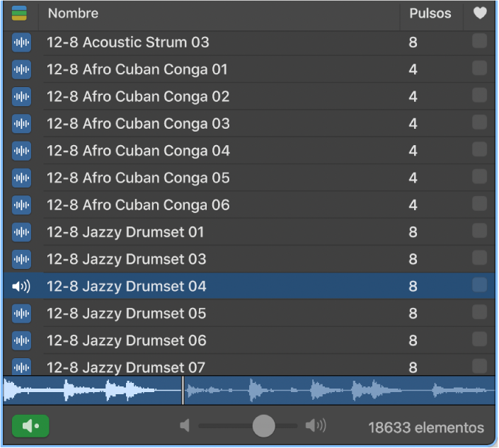Click the waveform preview to set playback position
The width and height of the screenshot is (499, 448).
coord(319,390)
